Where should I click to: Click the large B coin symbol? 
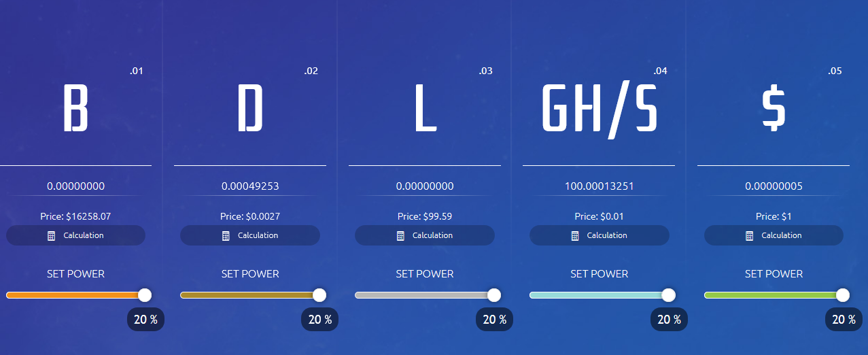[x=75, y=108]
